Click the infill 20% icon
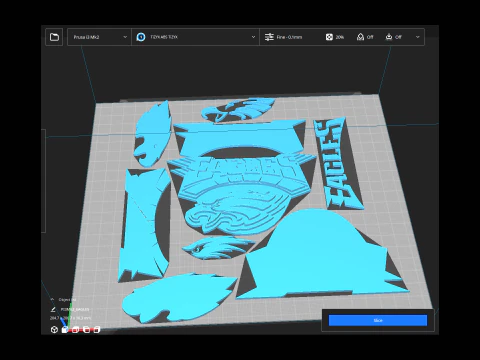This screenshot has height=360, width=480. pyautogui.click(x=329, y=37)
